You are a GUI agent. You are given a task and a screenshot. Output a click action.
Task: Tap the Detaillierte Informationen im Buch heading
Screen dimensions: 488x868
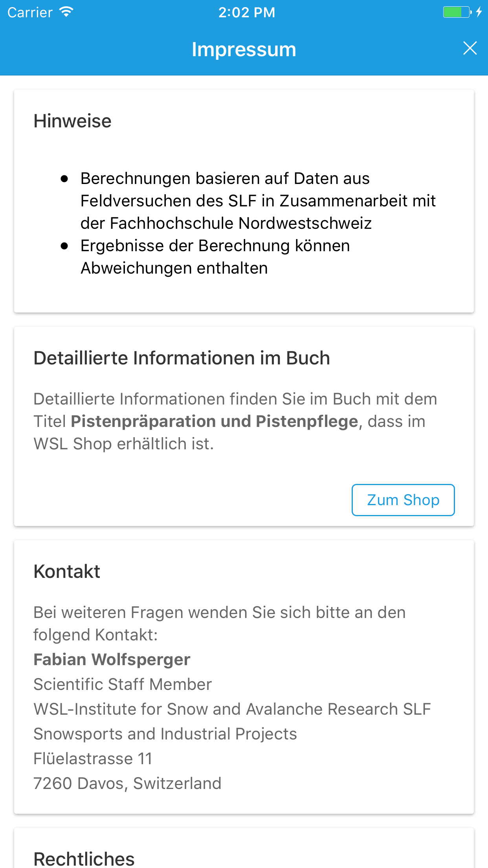click(x=182, y=358)
